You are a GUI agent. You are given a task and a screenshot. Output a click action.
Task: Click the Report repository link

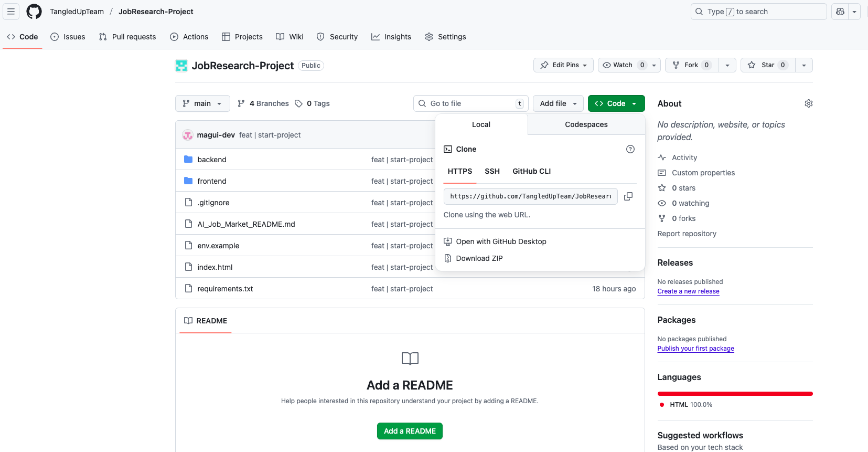pos(687,234)
